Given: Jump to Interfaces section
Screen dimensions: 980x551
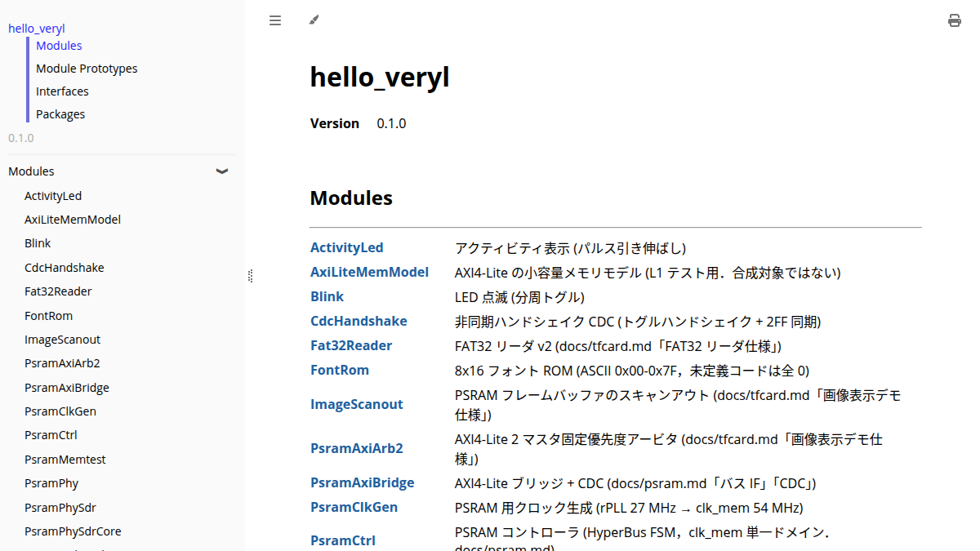Looking at the screenshot, I should pyautogui.click(x=62, y=91).
